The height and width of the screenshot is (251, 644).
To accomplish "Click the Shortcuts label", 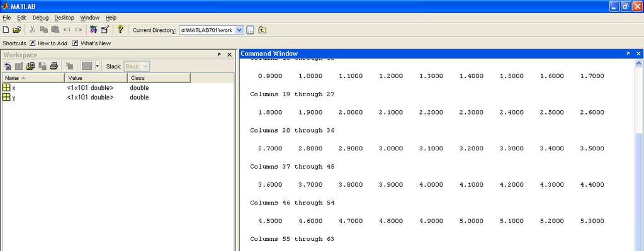I will [x=14, y=43].
